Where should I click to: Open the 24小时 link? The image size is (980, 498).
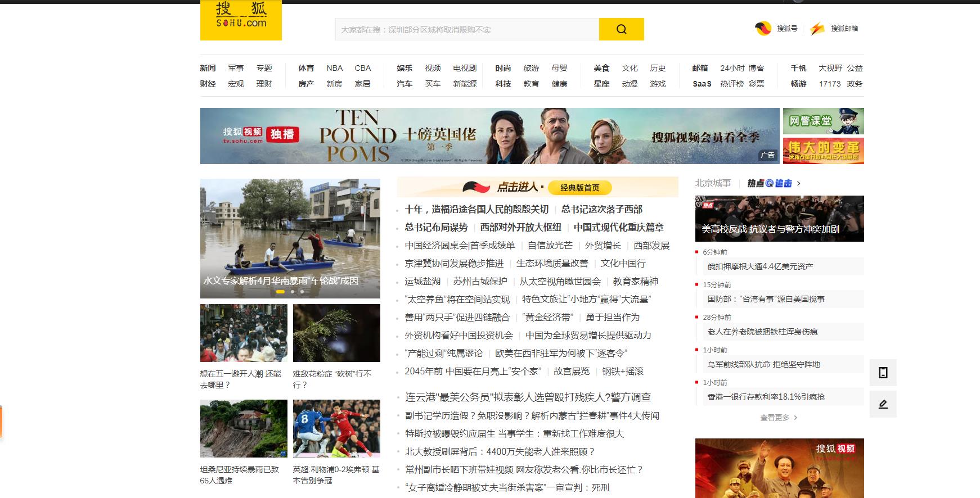coord(732,68)
